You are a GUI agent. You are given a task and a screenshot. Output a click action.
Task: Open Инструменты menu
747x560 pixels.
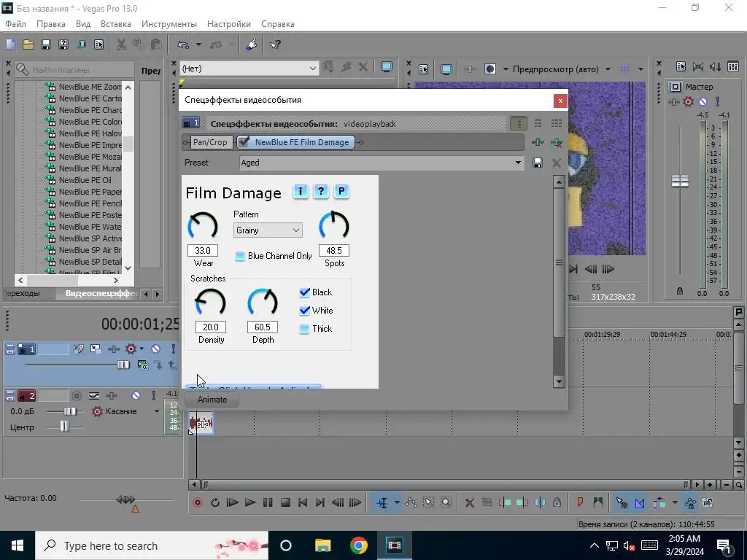169,24
